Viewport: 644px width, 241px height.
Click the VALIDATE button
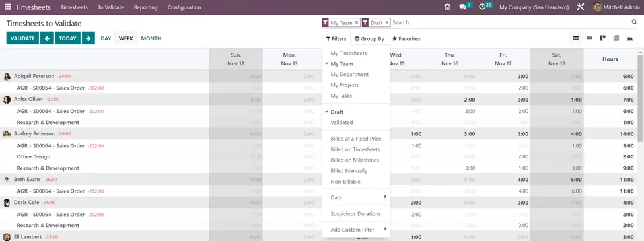[x=22, y=38]
